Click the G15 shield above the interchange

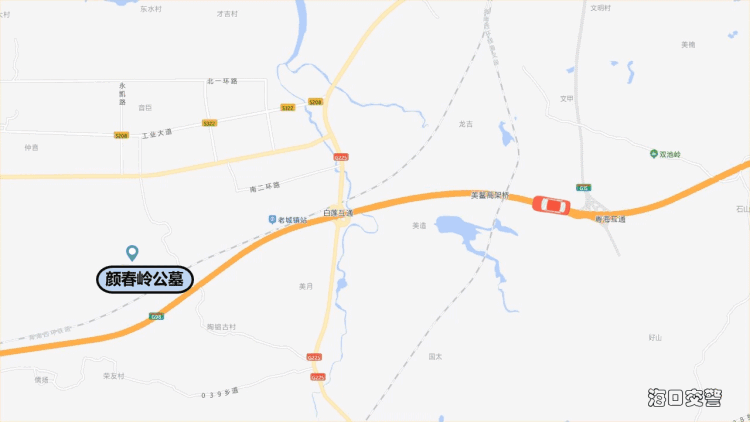(584, 188)
